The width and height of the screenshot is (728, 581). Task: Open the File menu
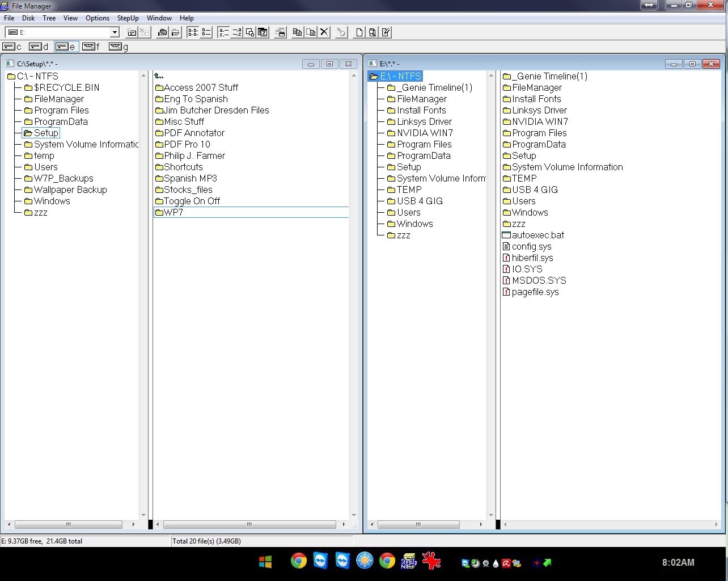[x=9, y=18]
